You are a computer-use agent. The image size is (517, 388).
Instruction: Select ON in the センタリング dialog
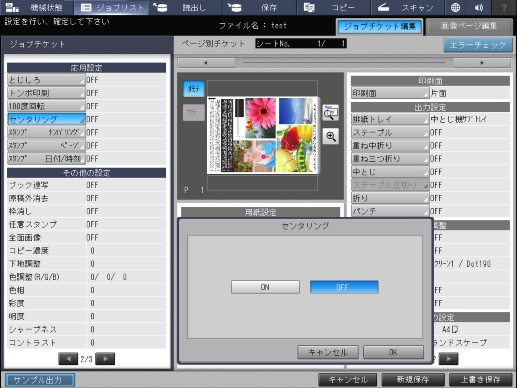coord(265,287)
